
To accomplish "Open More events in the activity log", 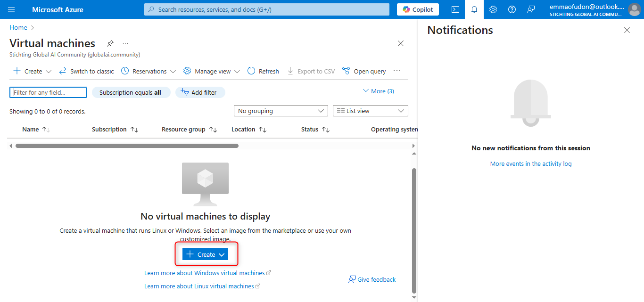I will 531,164.
